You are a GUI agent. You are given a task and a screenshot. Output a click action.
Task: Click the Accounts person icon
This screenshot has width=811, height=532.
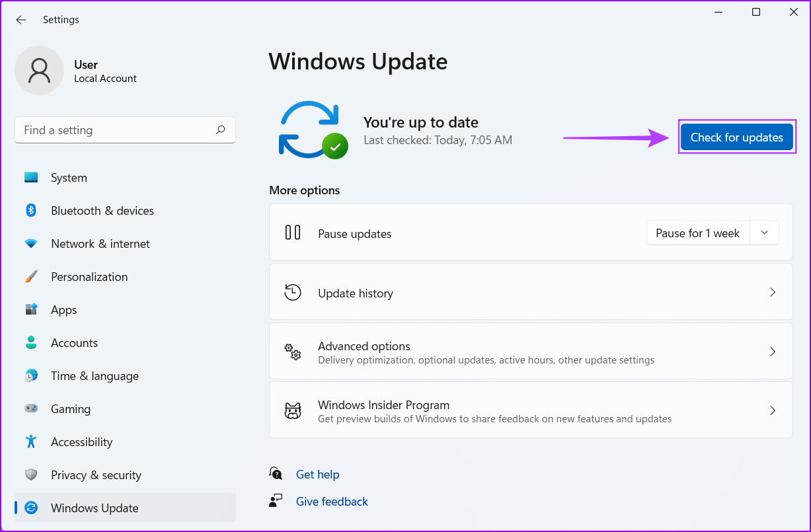(x=31, y=342)
